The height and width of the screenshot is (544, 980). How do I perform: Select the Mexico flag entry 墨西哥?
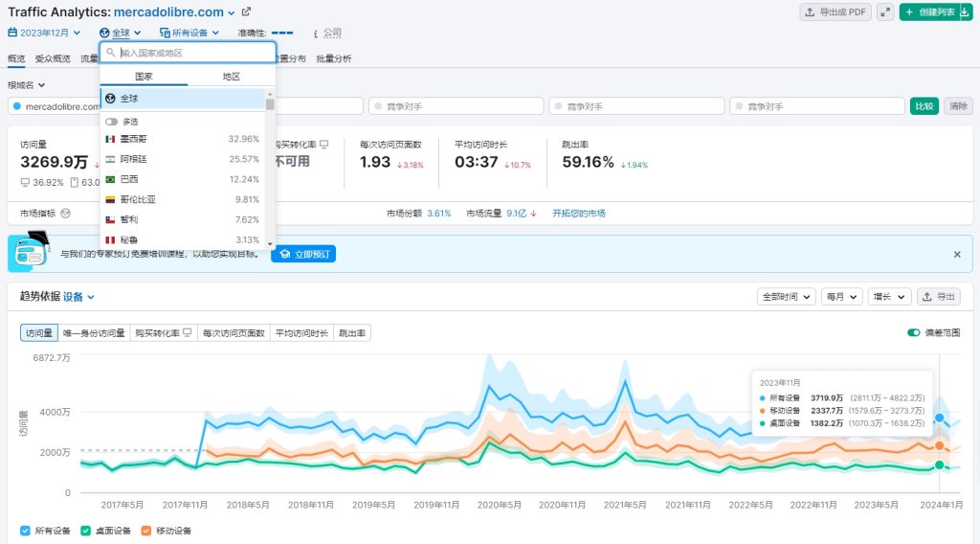tap(182, 139)
